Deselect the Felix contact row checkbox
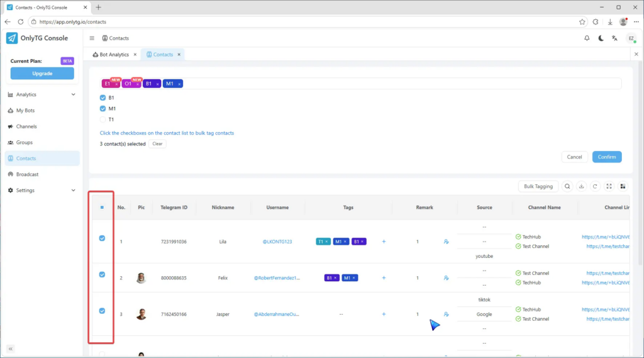Image resolution: width=644 pixels, height=358 pixels. [102, 274]
